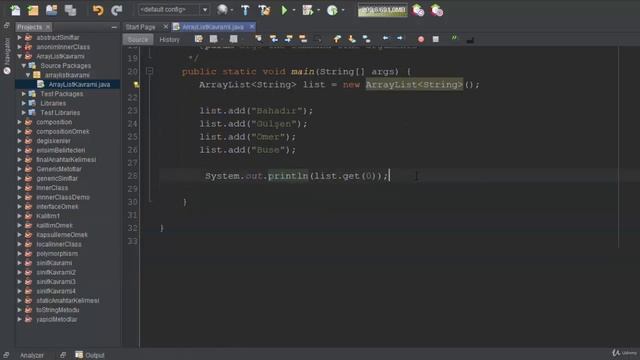Click the grey Redo arrow
The width and height of the screenshot is (640, 360).
pyautogui.click(x=117, y=10)
